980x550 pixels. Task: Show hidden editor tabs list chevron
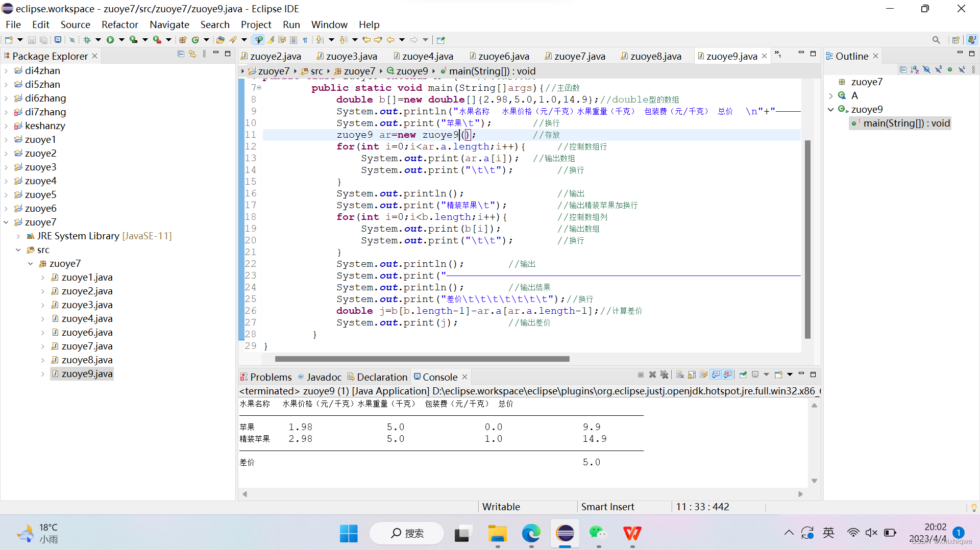click(778, 54)
